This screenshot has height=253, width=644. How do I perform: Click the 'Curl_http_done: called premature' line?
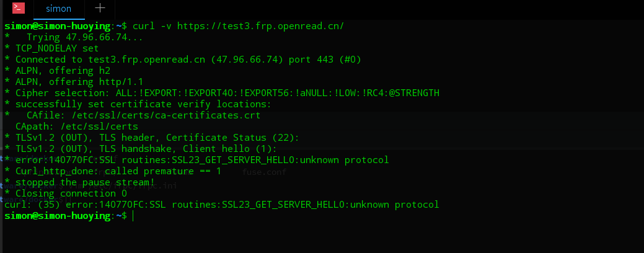[x=113, y=171]
